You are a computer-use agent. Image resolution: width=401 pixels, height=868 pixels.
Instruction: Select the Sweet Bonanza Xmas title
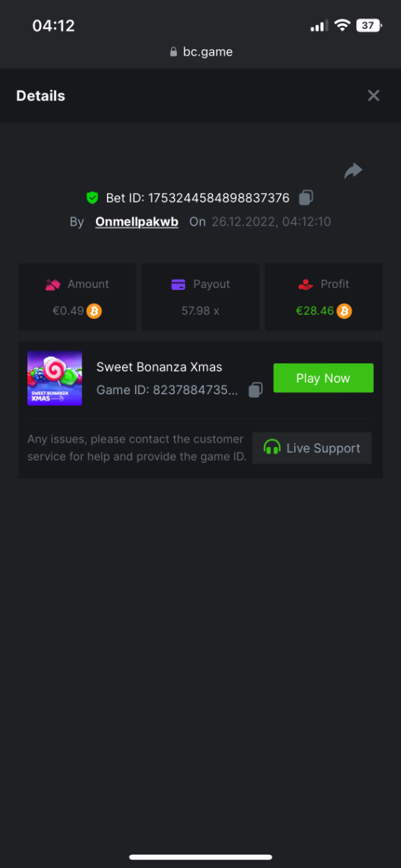[x=160, y=367]
